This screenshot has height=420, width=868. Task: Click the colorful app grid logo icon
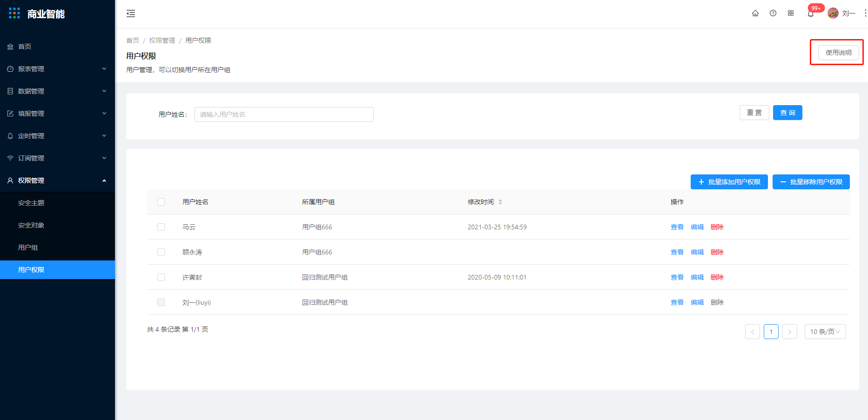pyautogui.click(x=14, y=13)
